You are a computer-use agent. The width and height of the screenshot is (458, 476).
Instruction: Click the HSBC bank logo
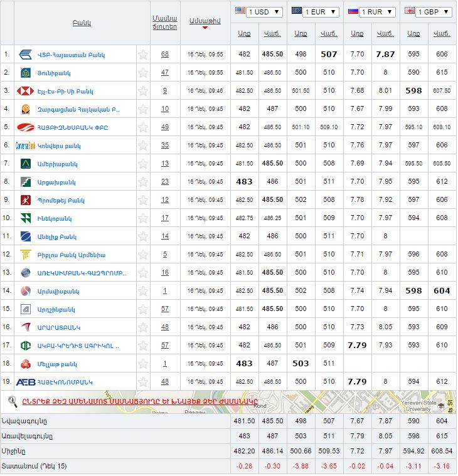[26, 91]
